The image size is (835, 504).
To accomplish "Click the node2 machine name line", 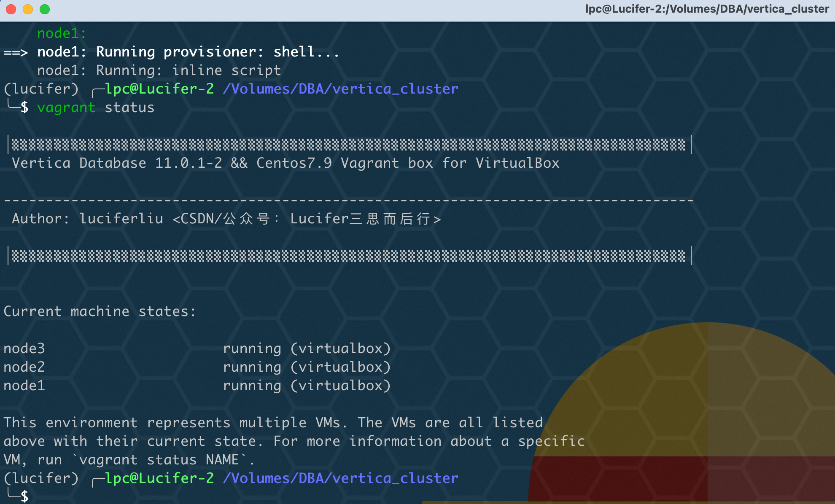I will tap(24, 367).
